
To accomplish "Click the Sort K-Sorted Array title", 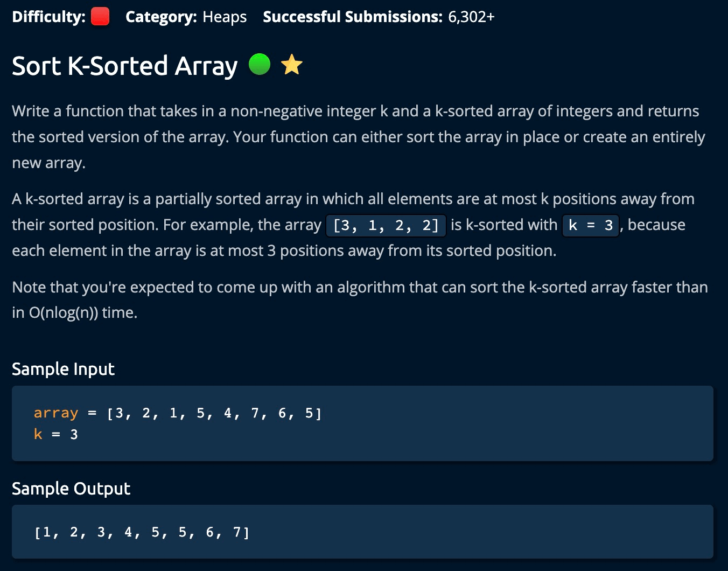I will pyautogui.click(x=124, y=66).
